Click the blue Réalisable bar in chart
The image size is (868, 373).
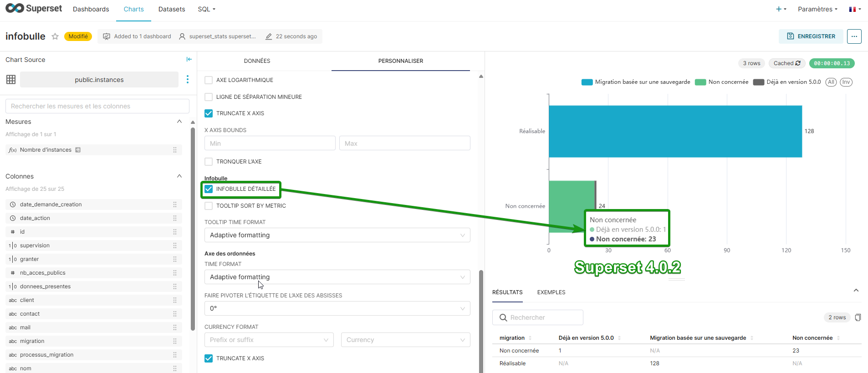tap(675, 131)
